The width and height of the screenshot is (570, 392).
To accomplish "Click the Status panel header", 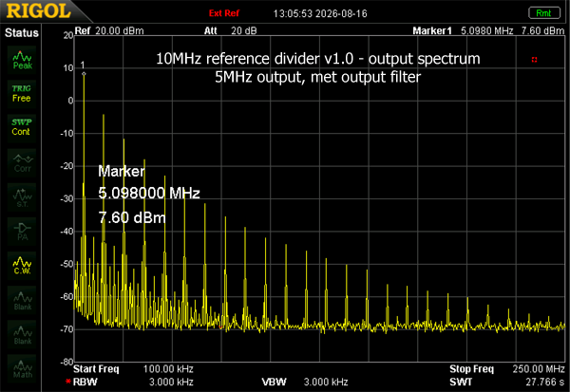I will point(22,33).
